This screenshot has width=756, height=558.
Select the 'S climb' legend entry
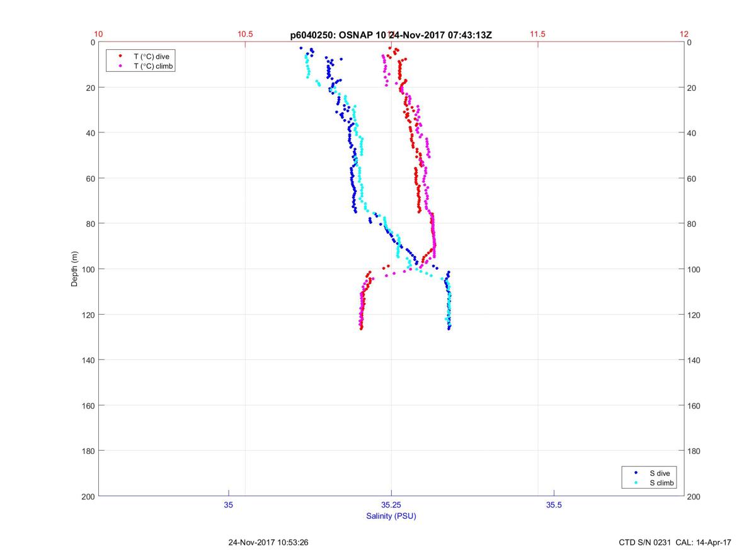[662, 482]
